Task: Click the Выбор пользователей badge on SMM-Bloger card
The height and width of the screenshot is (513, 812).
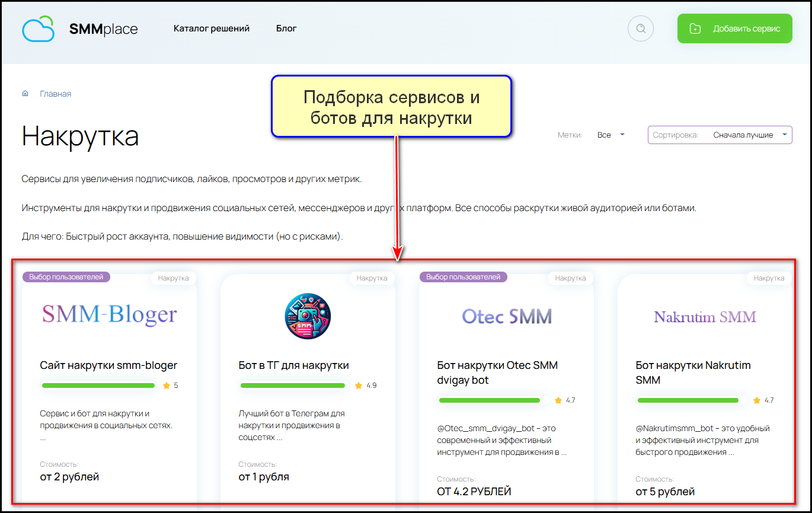Action: coord(66,277)
